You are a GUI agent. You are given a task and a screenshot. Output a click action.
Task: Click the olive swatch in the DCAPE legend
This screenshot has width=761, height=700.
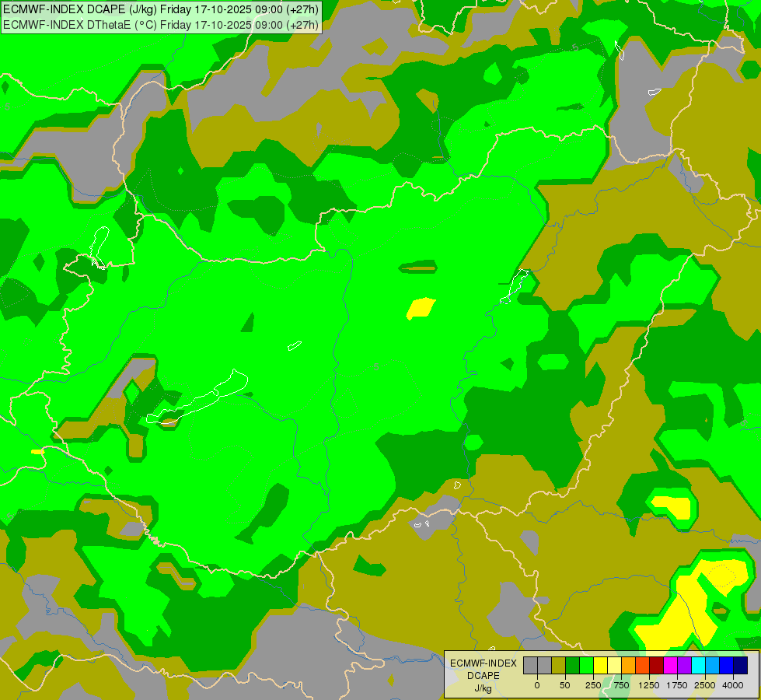pyautogui.click(x=559, y=665)
